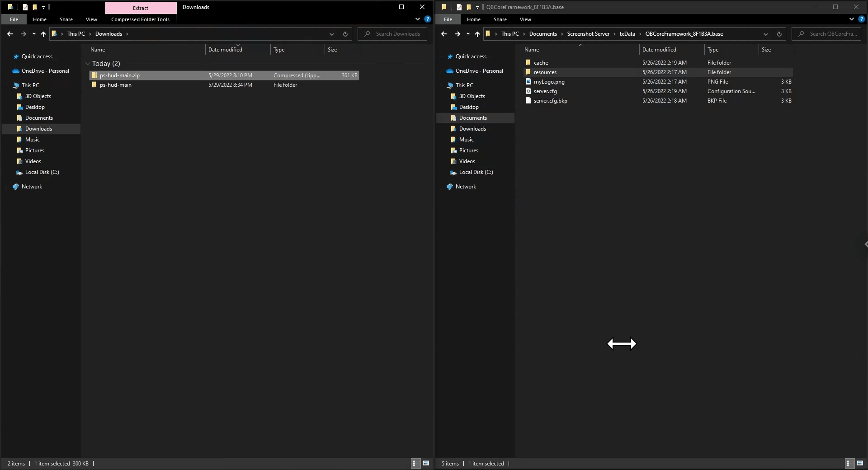Switch to details view in Downloads window

tap(415, 463)
